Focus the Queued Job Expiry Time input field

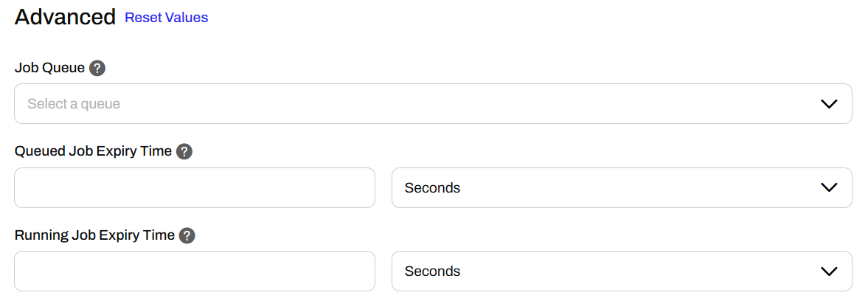195,188
